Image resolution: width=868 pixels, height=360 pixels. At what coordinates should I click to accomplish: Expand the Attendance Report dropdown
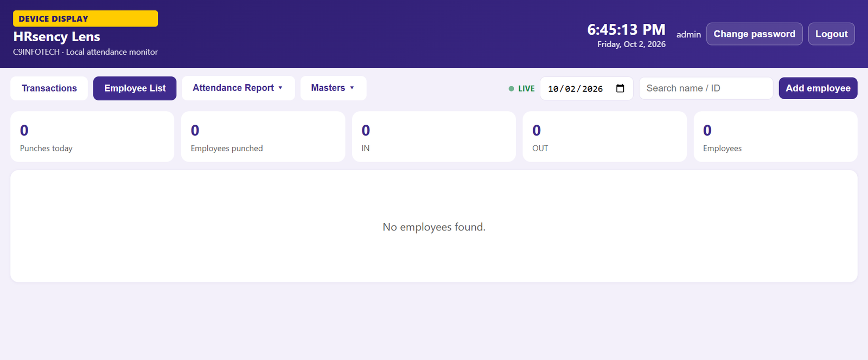click(x=238, y=88)
